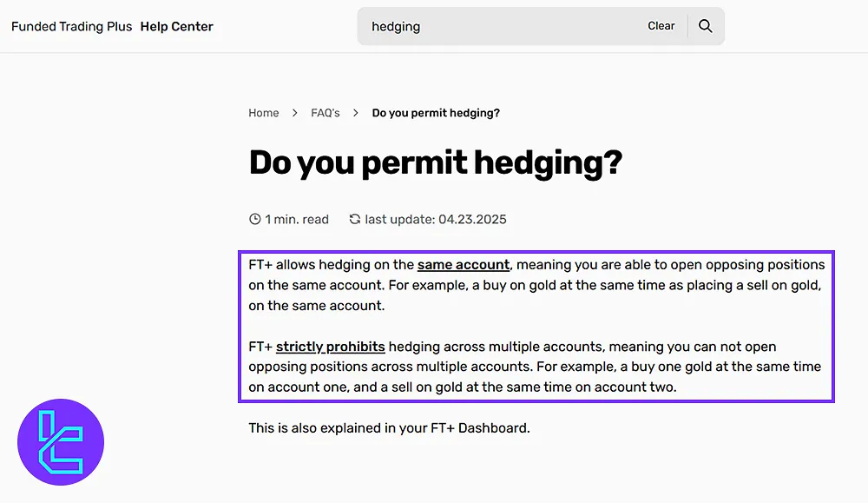Click the 'Do you permit hedging?' breadcrumb entry

[436, 112]
